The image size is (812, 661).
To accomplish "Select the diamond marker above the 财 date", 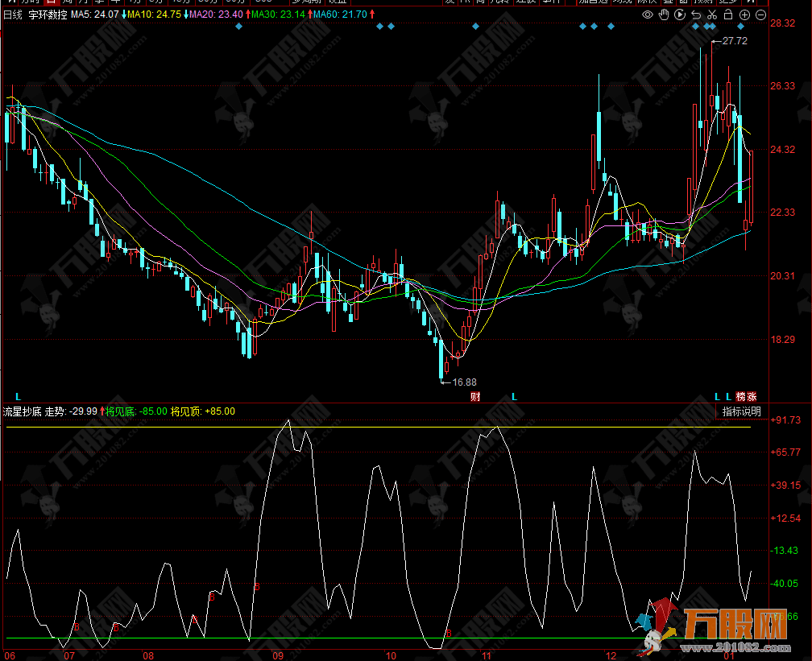I will click(476, 26).
